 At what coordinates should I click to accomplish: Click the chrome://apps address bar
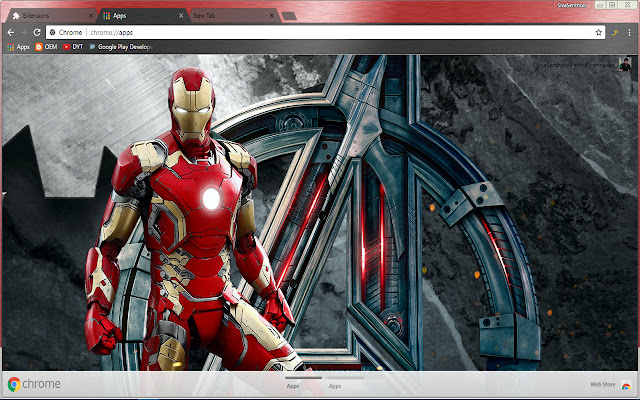pos(324,32)
